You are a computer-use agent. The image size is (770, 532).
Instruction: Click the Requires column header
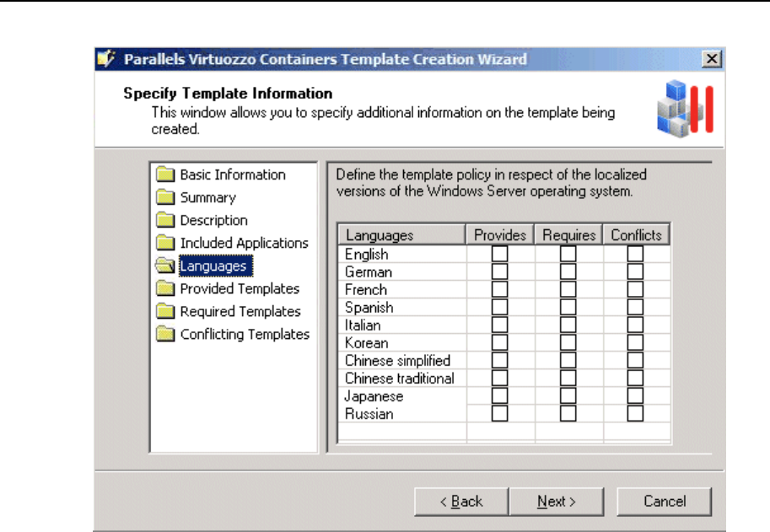[x=568, y=235]
